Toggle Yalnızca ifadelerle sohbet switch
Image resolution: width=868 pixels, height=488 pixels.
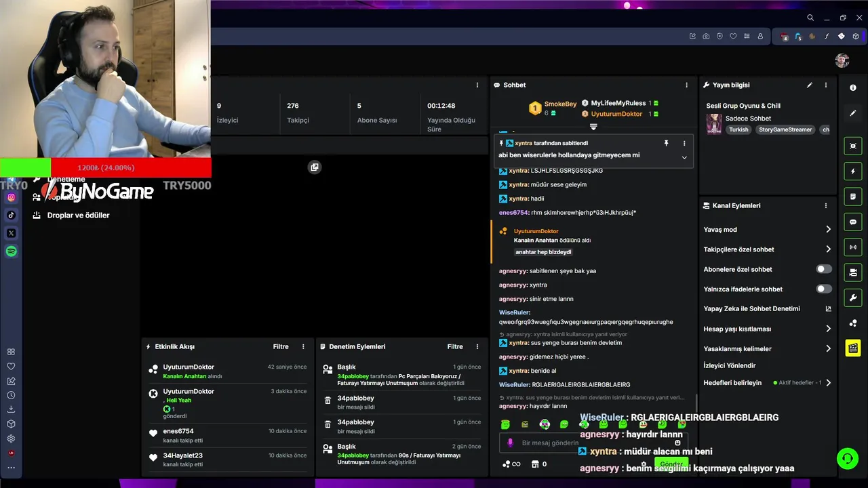824,289
